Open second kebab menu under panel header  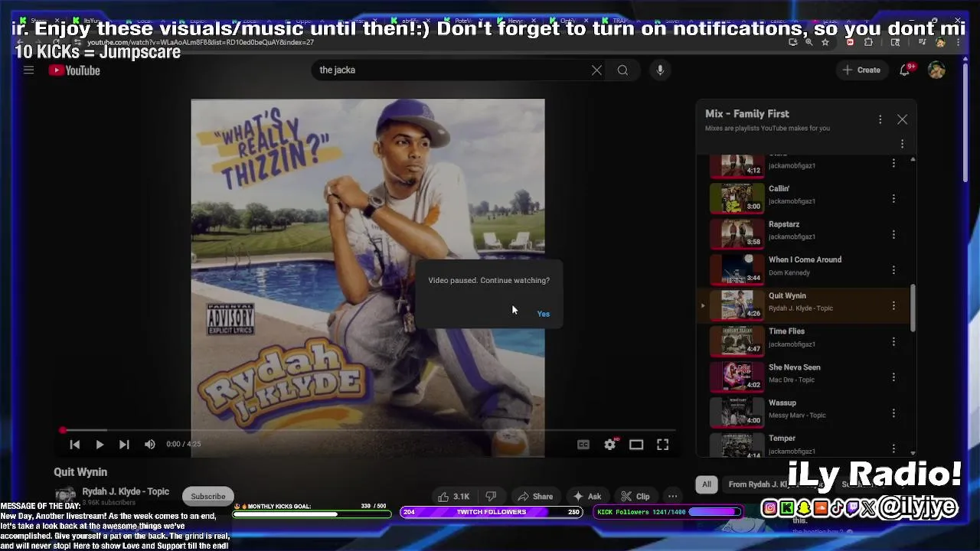902,144
